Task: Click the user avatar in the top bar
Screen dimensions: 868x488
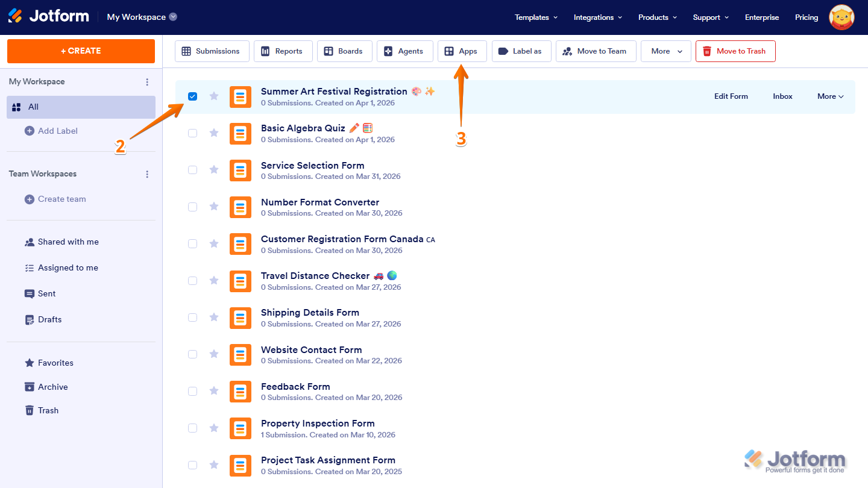Action: tap(841, 17)
